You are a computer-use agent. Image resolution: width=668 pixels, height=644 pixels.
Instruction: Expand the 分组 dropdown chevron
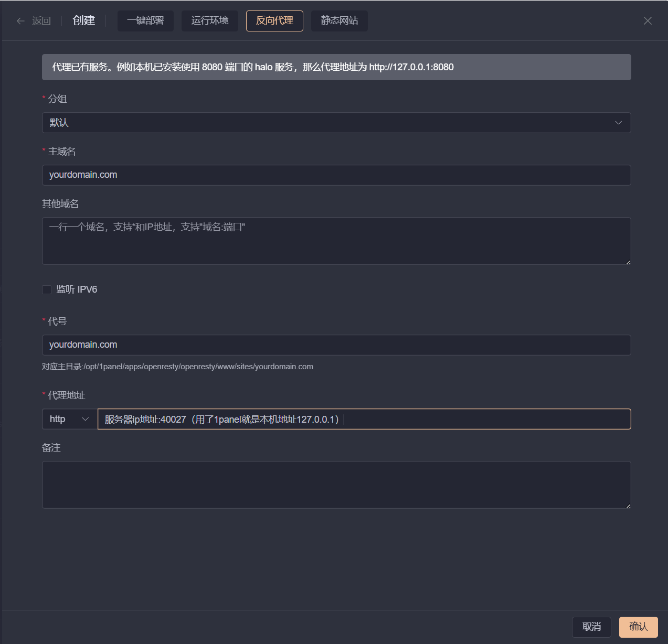[618, 123]
